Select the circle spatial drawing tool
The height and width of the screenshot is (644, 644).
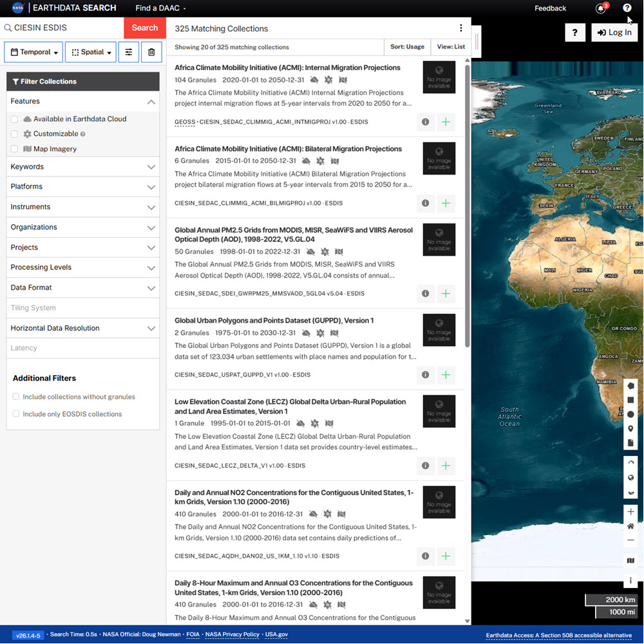(x=630, y=414)
